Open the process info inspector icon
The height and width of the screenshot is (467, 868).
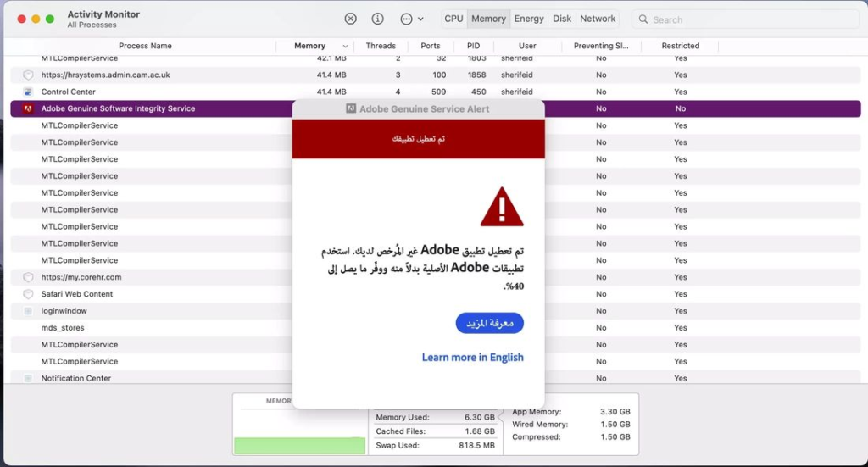pos(377,19)
